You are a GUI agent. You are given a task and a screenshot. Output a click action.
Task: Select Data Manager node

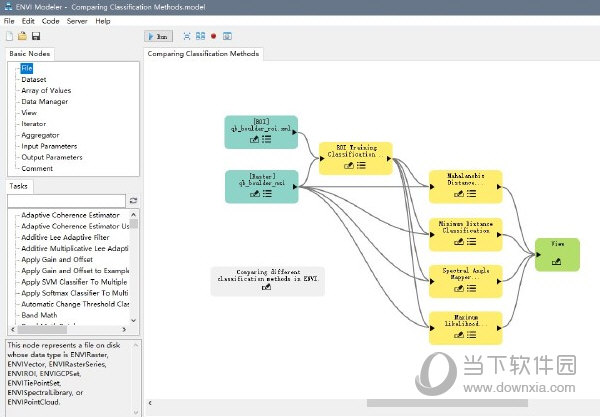click(45, 102)
